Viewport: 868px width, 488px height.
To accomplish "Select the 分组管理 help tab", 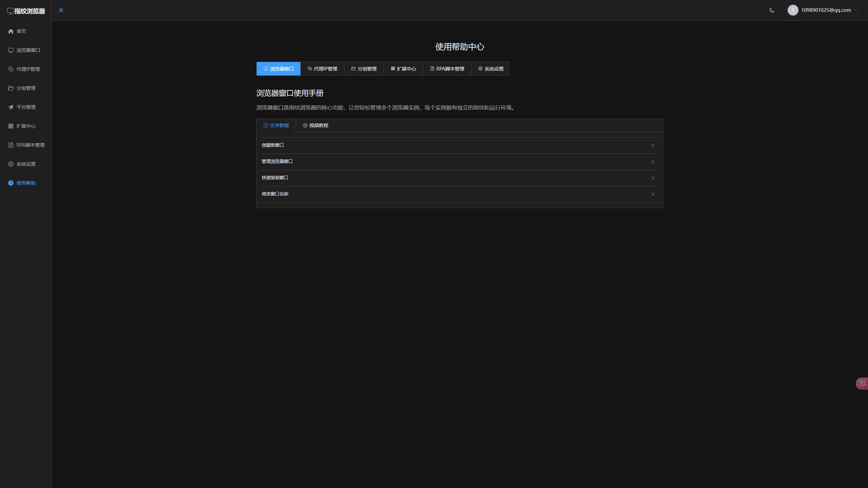I will (x=364, y=69).
